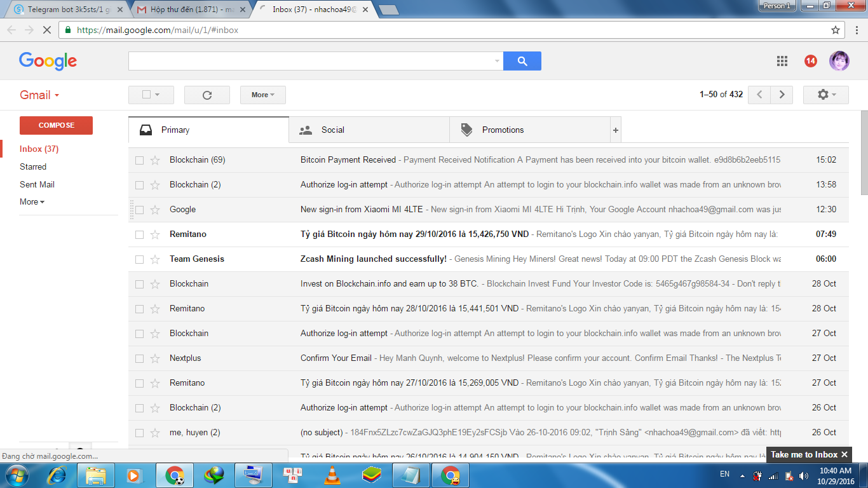This screenshot has width=868, height=488.
Task: Refresh the inbox with the circular arrow
Action: [207, 95]
